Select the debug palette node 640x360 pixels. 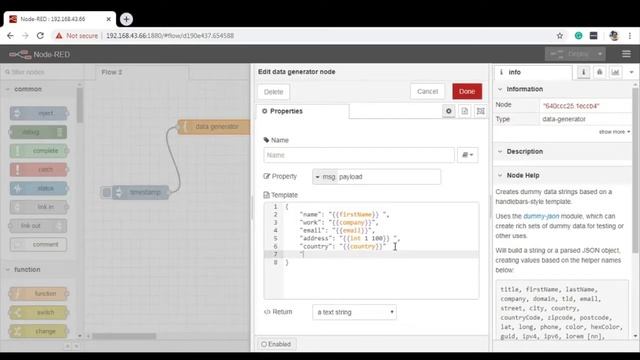coord(38,132)
